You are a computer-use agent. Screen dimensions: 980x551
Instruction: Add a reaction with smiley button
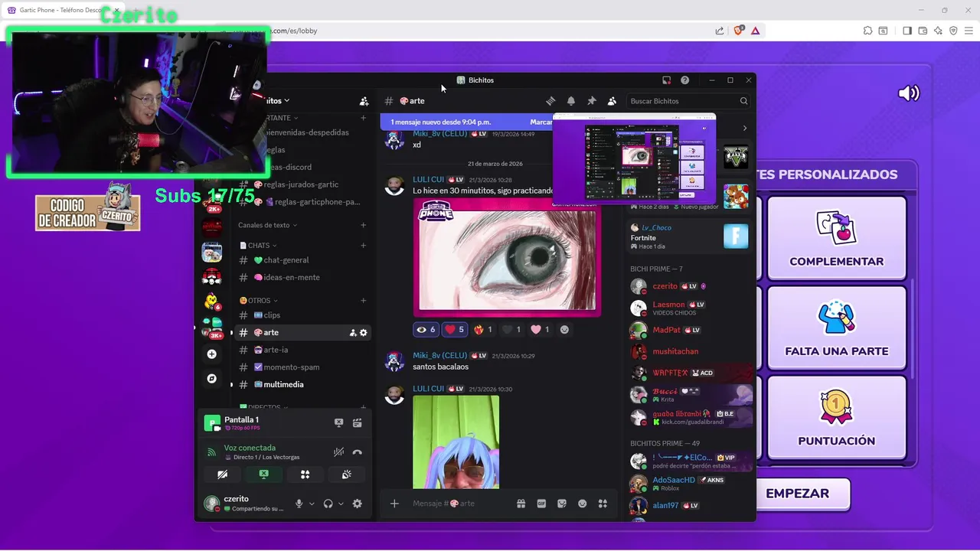[x=565, y=330]
